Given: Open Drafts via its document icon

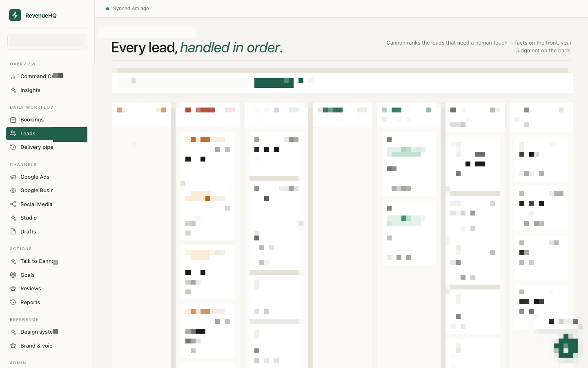Looking at the screenshot, I should click(13, 232).
